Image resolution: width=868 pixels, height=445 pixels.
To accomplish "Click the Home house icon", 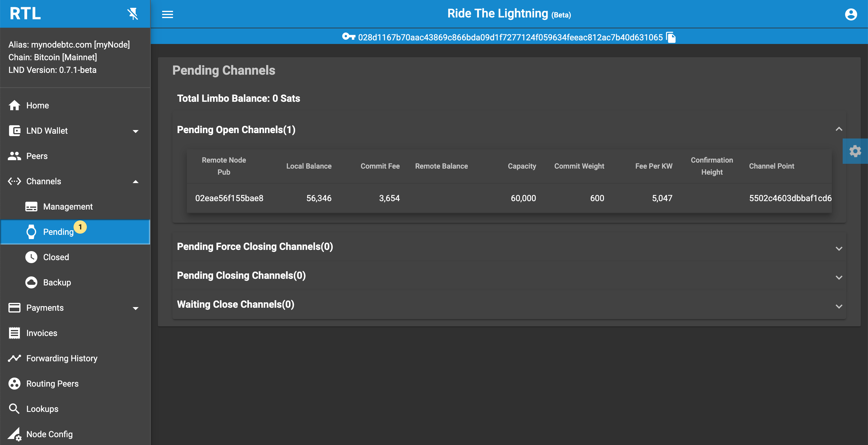I will coord(14,105).
